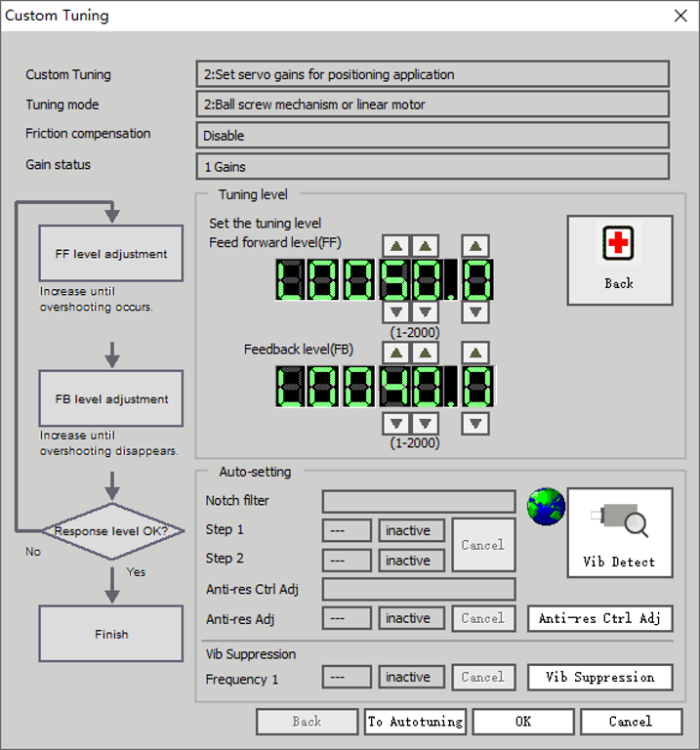Increase FF level tens digit
Image resolution: width=700 pixels, height=750 pixels.
click(x=396, y=246)
